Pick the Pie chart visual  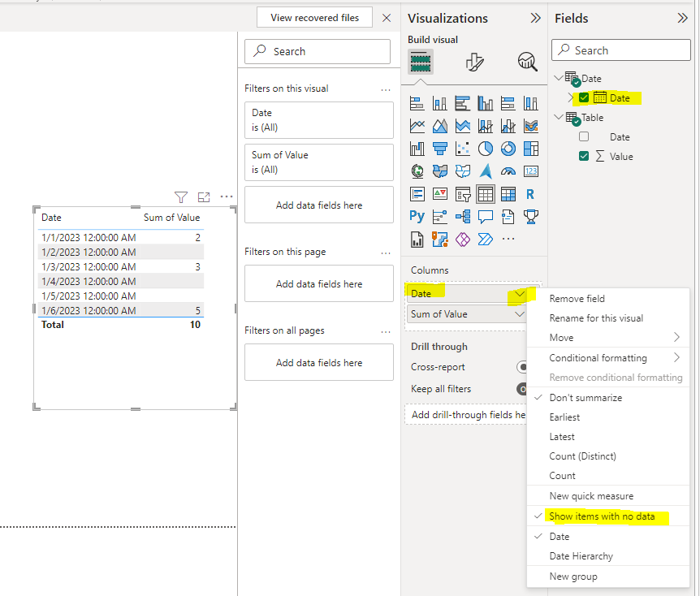(486, 149)
